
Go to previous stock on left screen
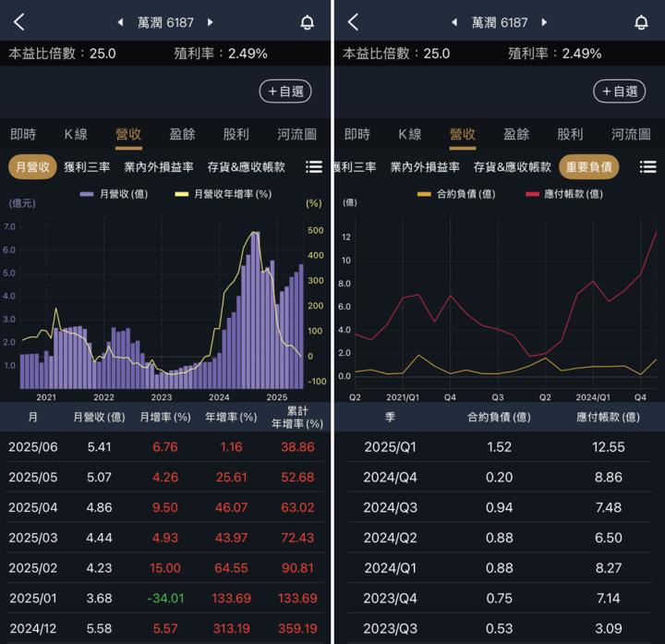[119, 22]
